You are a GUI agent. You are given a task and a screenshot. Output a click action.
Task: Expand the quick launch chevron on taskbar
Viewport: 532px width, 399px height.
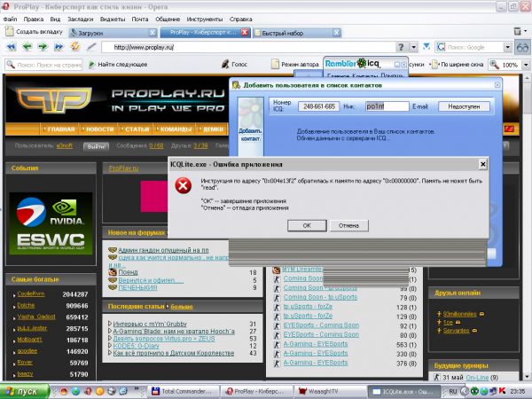pos(137,389)
